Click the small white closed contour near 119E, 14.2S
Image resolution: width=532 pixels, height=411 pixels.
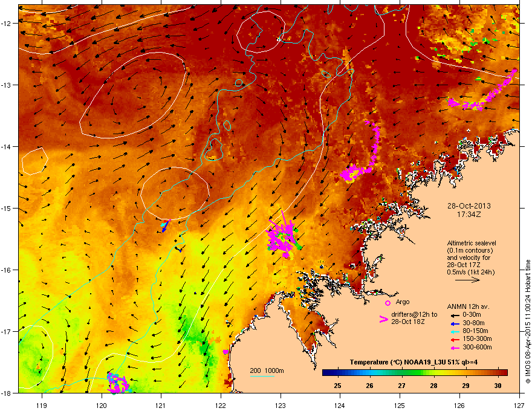34,161
